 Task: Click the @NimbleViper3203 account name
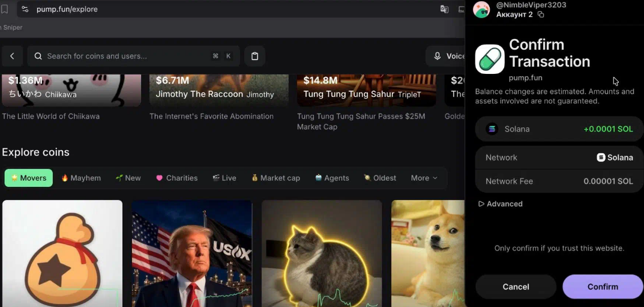click(x=531, y=5)
